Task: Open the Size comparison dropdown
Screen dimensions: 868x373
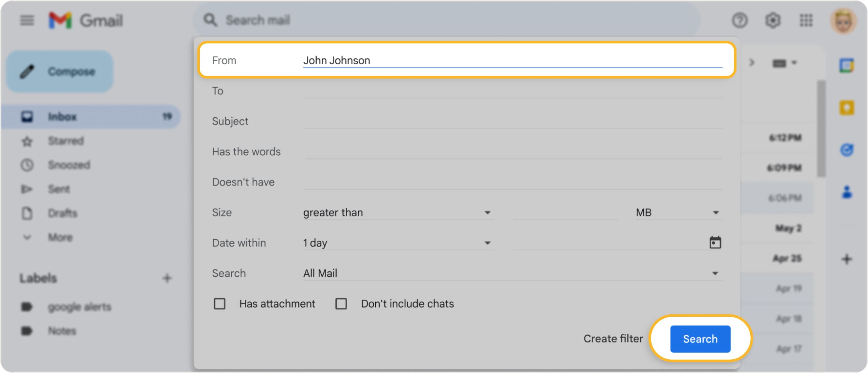Action: (x=488, y=212)
